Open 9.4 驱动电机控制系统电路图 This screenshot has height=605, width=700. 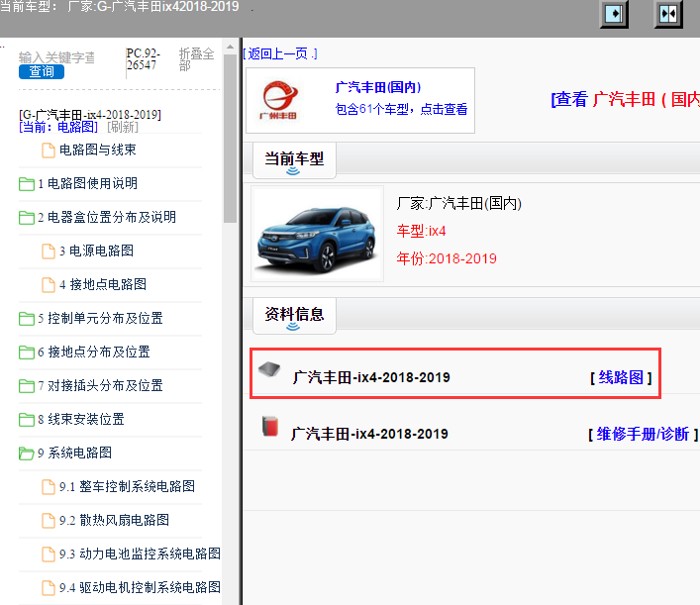[141, 587]
